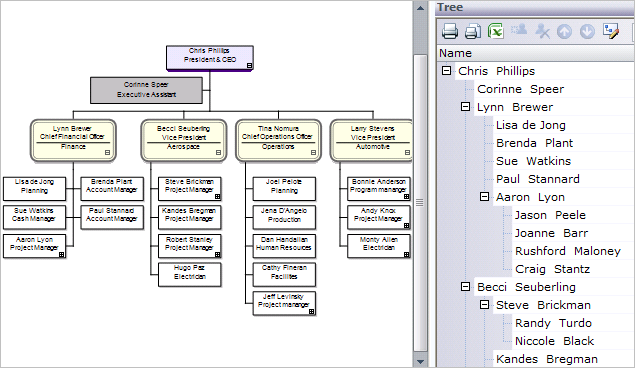Export tree to Excel
The width and height of the screenshot is (635, 368).
coord(496,31)
